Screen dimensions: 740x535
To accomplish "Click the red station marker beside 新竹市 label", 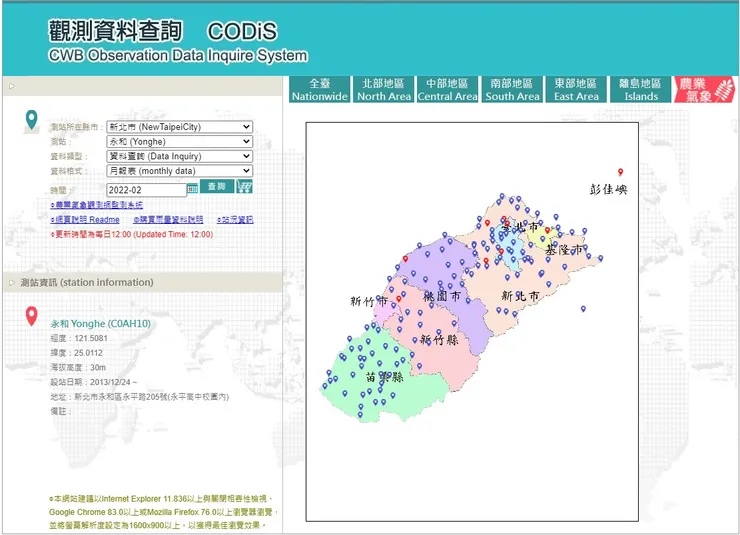I will (x=399, y=299).
